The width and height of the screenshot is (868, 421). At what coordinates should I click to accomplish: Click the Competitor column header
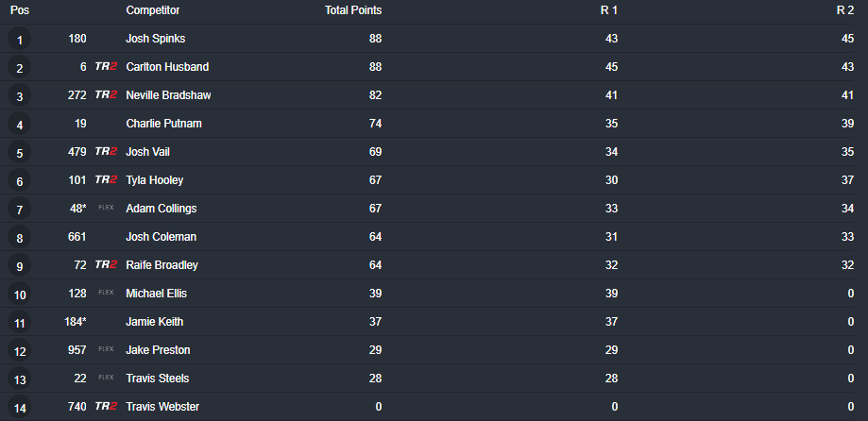click(x=153, y=10)
